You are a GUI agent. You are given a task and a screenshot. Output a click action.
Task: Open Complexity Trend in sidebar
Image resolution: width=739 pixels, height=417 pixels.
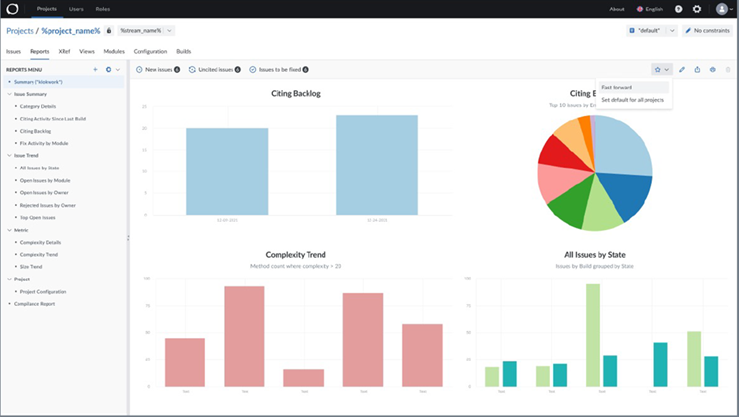[x=39, y=254]
